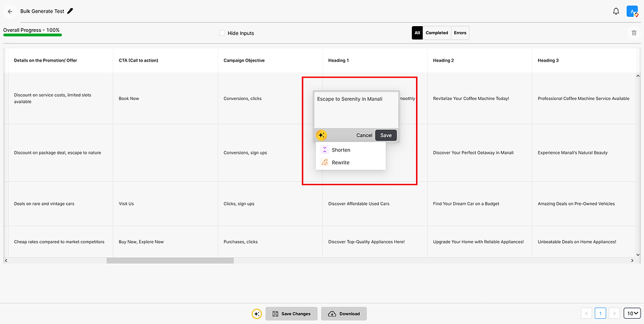Go to previous page arrow

[x=587, y=314]
